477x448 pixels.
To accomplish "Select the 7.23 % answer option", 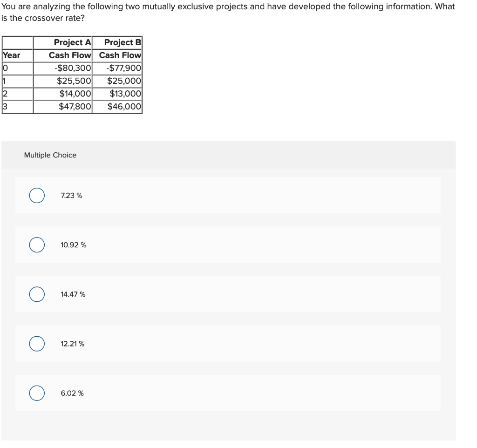I will coord(37,196).
